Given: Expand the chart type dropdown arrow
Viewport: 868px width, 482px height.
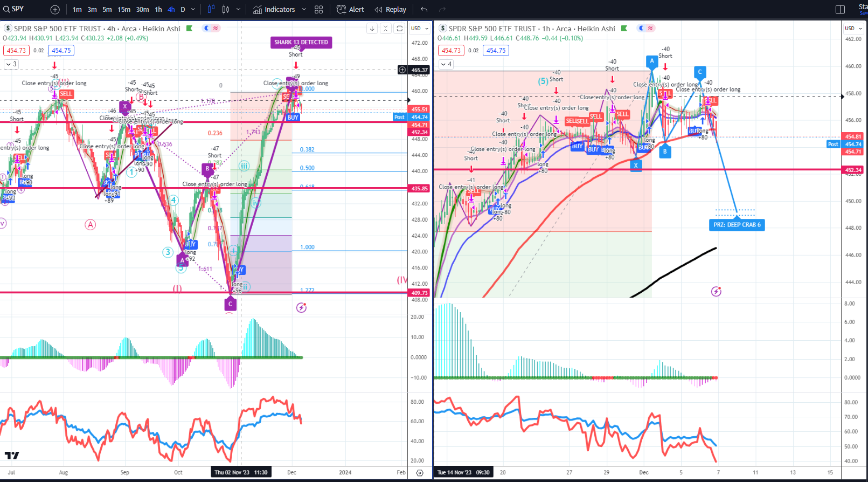Looking at the screenshot, I should coord(238,9).
